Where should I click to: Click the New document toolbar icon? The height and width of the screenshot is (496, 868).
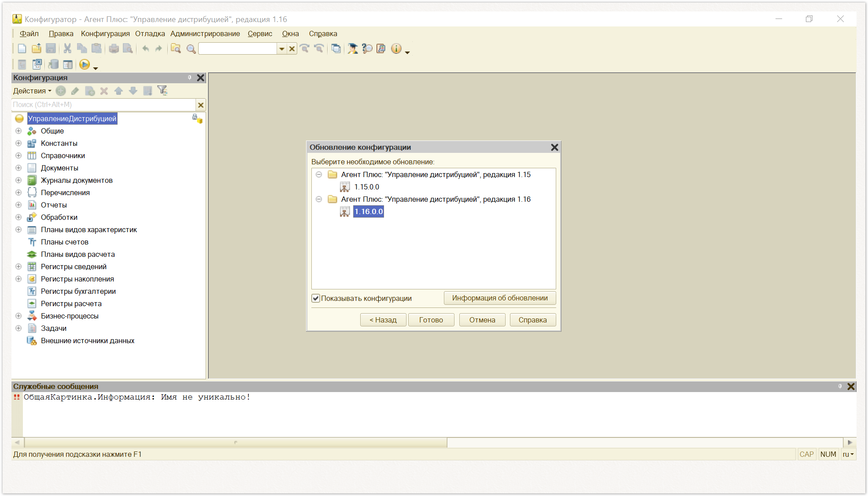22,49
